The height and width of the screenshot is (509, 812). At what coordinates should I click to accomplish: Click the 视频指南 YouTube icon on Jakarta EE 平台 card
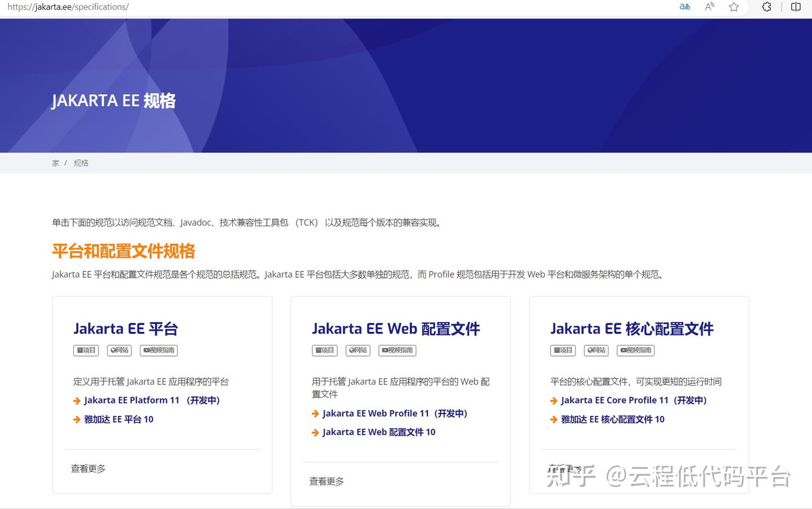coord(158,350)
